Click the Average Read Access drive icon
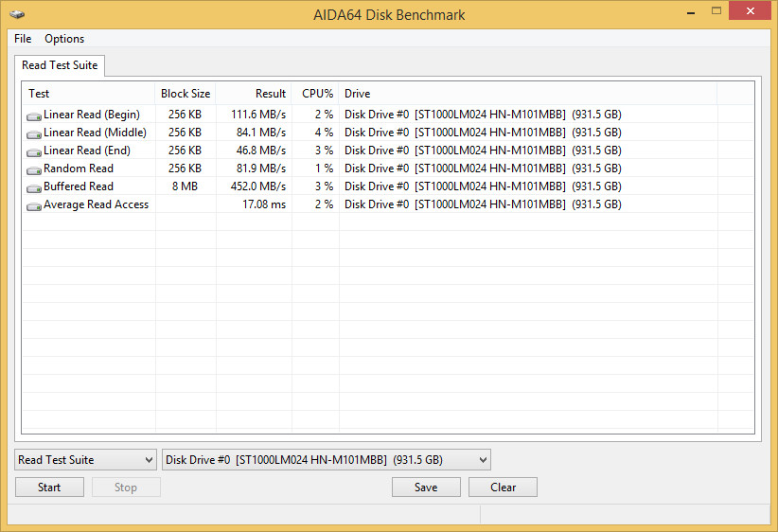The width and height of the screenshot is (778, 532). [34, 205]
